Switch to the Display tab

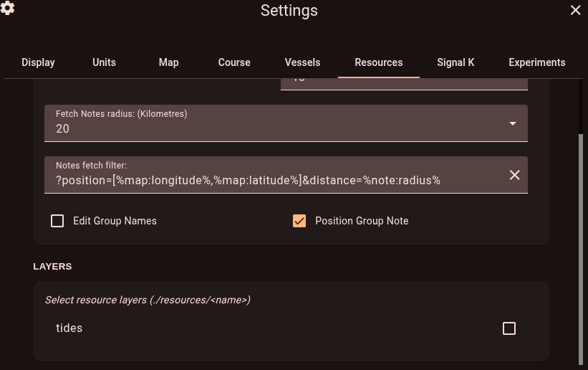(x=38, y=62)
